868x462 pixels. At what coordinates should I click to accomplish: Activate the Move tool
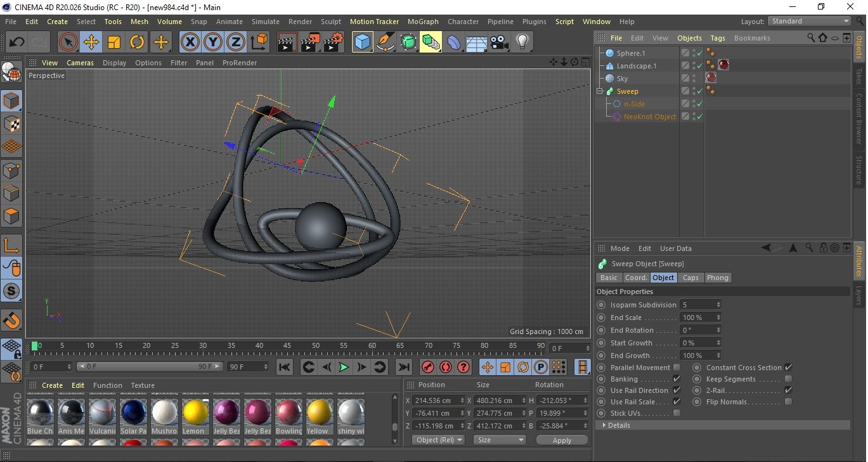pos(91,42)
